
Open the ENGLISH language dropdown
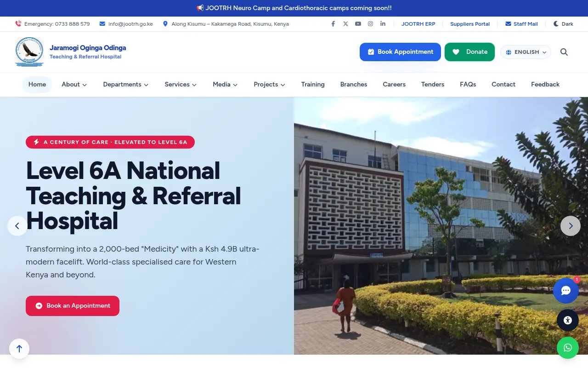tap(526, 52)
